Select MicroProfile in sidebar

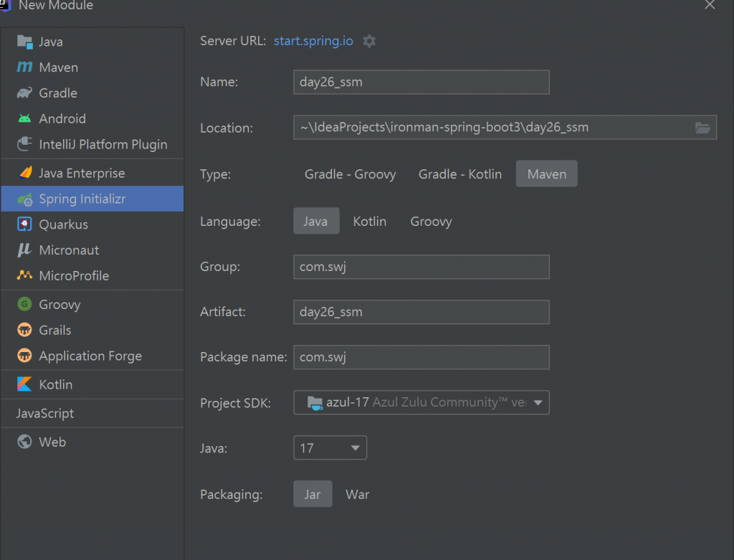pyautogui.click(x=92, y=275)
